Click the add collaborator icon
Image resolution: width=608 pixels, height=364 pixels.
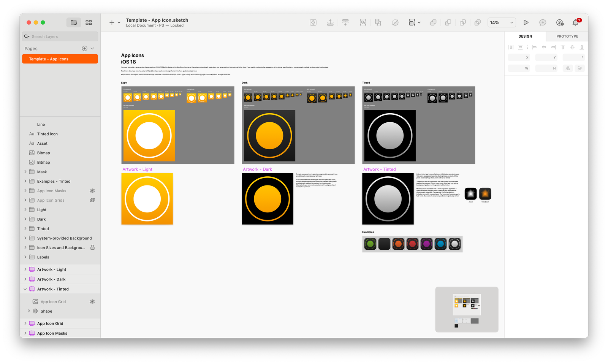coord(560,22)
